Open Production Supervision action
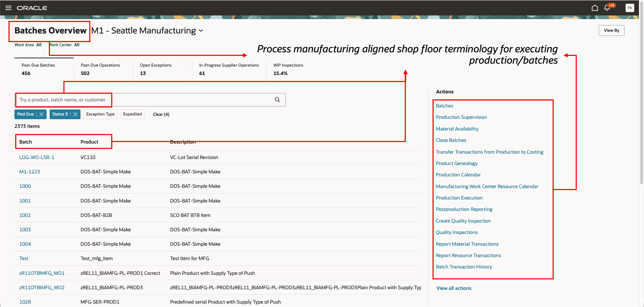The width and height of the screenshot is (644, 307). pyautogui.click(x=461, y=117)
